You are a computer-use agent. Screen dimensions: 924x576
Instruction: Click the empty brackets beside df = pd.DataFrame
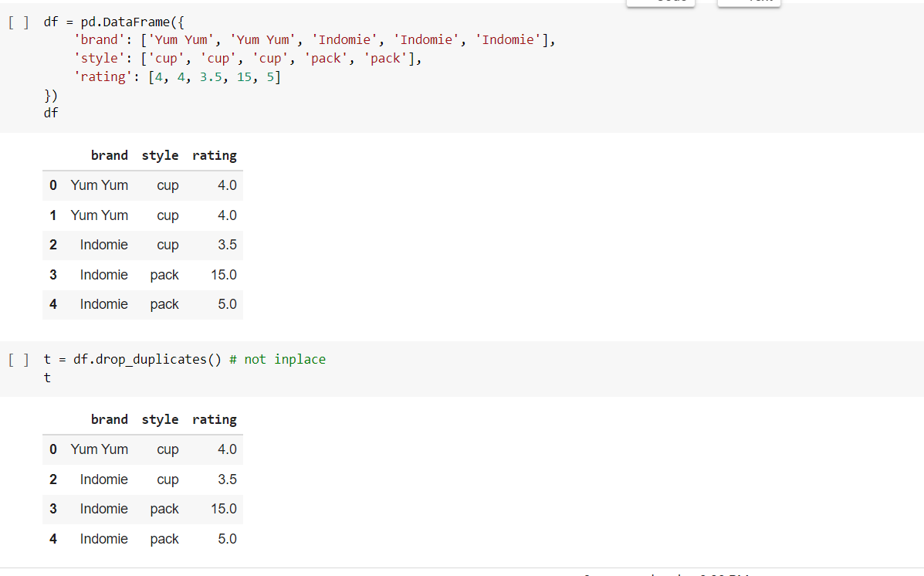coord(17,21)
